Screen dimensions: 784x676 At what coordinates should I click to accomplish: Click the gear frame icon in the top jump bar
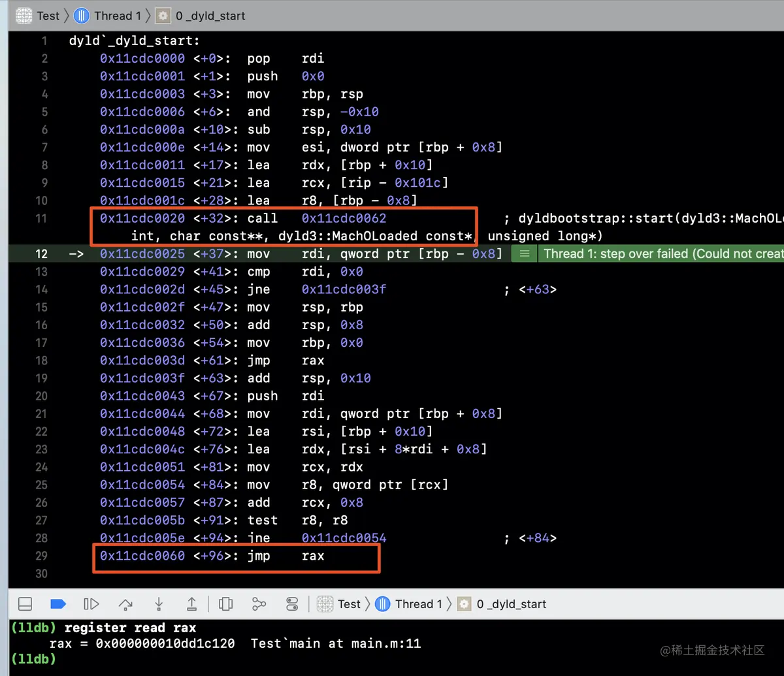[x=163, y=16]
